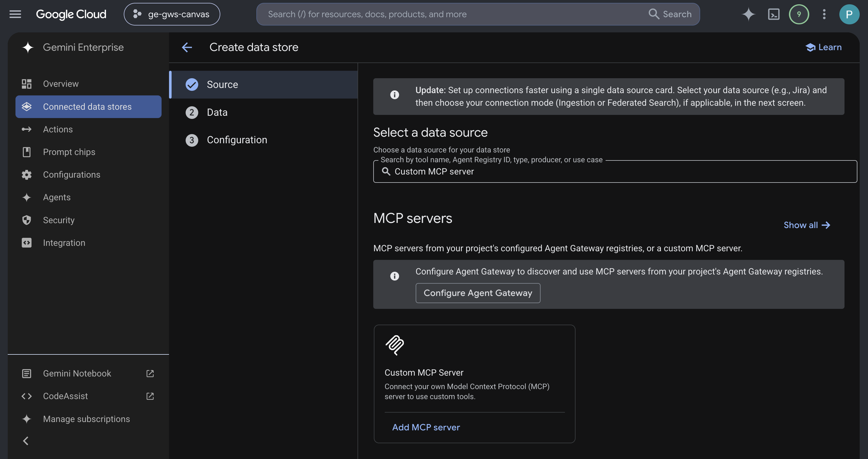Click the 'Select a data source' heading
This screenshot has height=459, width=868.
tap(430, 132)
